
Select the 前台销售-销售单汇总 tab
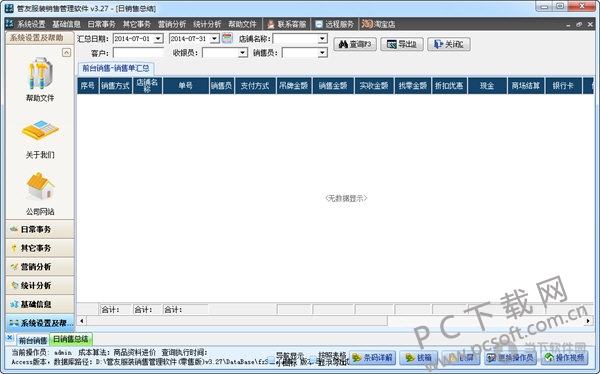coord(116,69)
